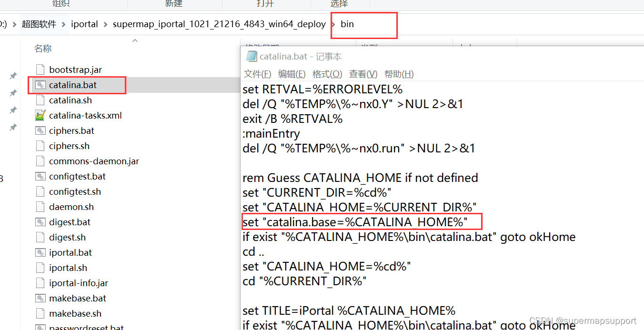
Task: Click the catalina-tasks.xml file icon
Action: coord(40,115)
